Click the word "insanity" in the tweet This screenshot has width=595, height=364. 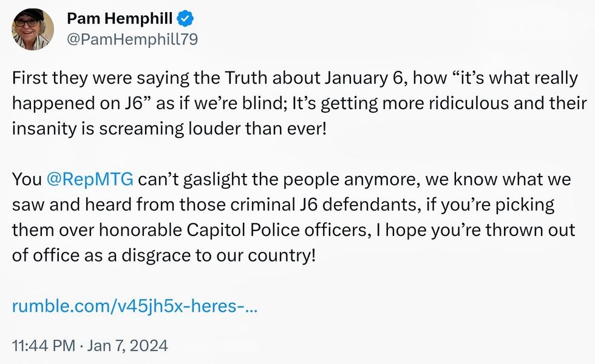[40, 129]
